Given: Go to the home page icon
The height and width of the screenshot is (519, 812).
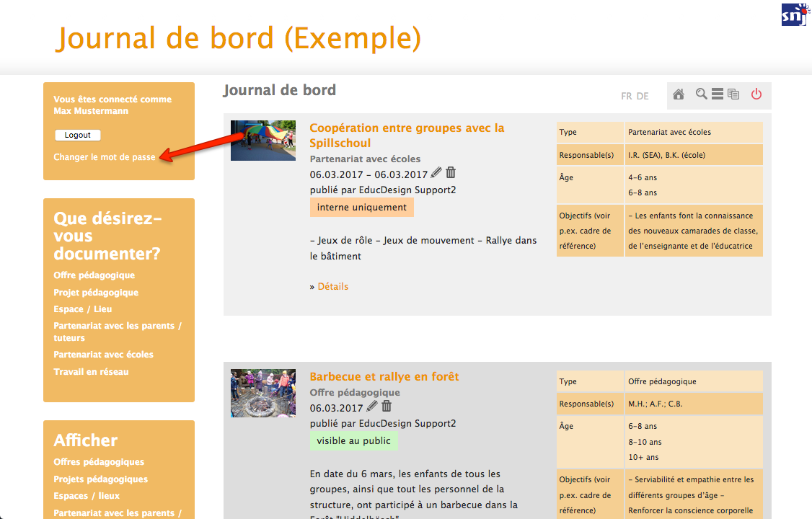Looking at the screenshot, I should (x=679, y=94).
